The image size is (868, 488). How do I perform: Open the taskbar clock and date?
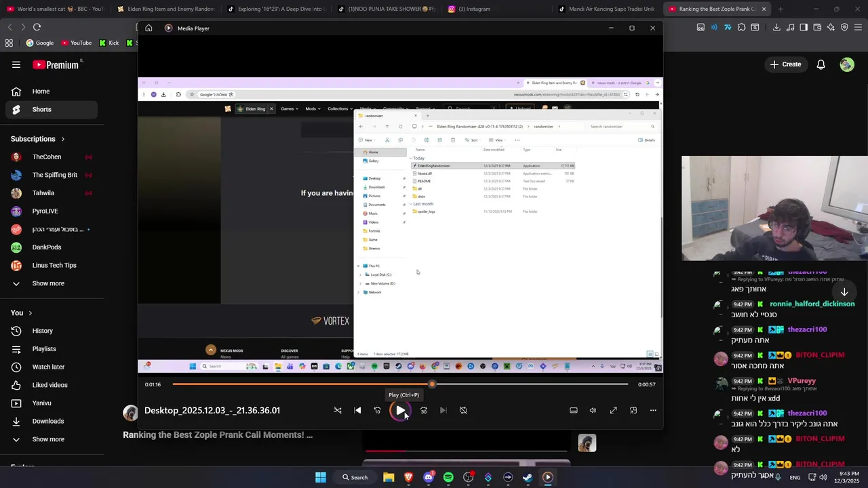(x=847, y=477)
